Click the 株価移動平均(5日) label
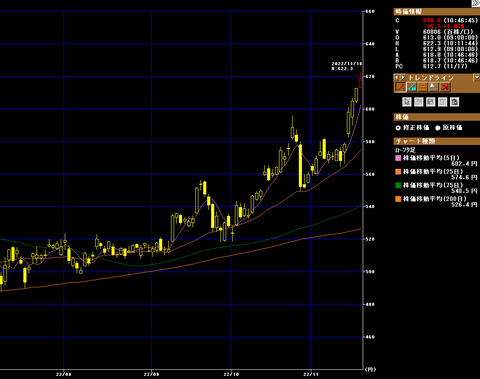The height and width of the screenshot is (379, 480). [x=431, y=158]
